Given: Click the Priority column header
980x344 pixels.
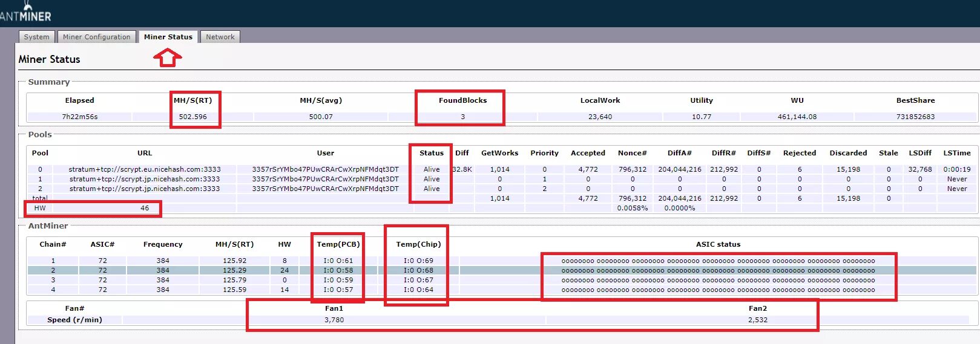Looking at the screenshot, I should (545, 153).
